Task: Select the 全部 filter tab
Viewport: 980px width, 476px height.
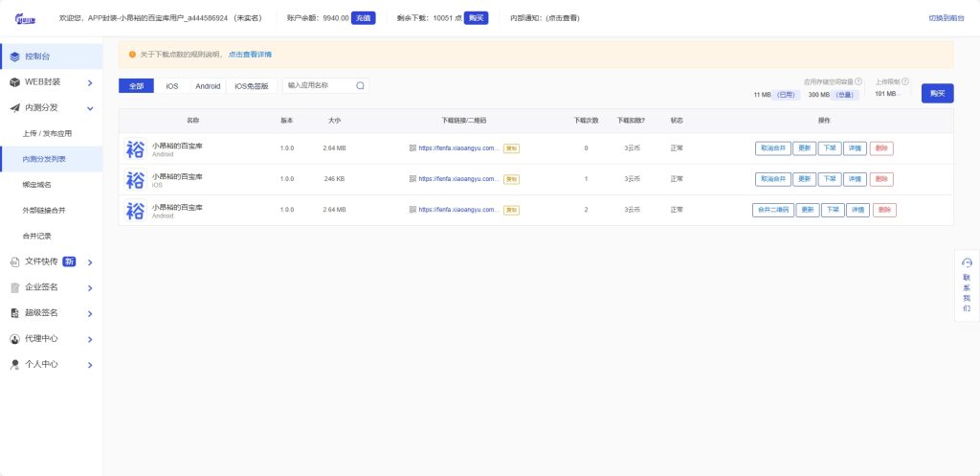Action: click(136, 86)
